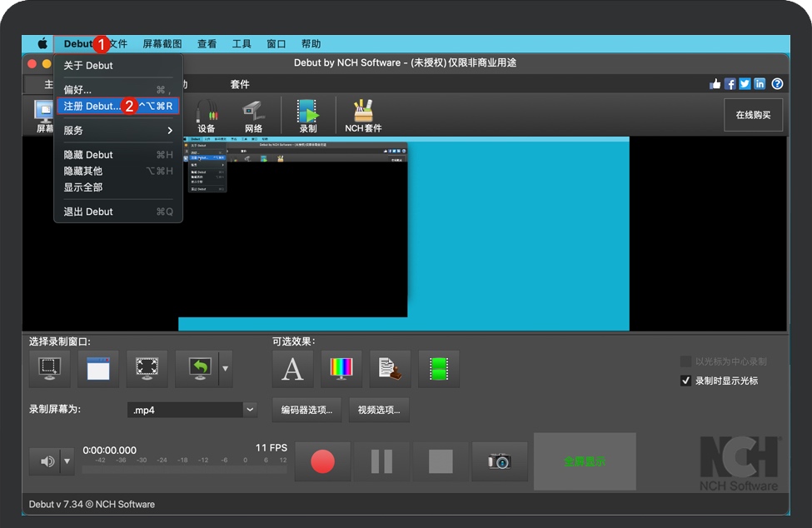This screenshot has height=528, width=812.
Task: Choose the rectangle selection recording mode icon
Action: point(50,369)
